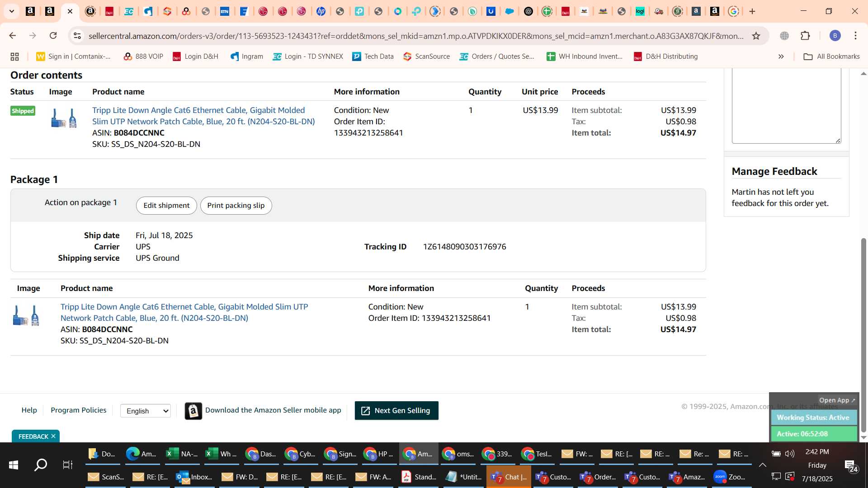Open Excel NA-... taskbar item
Screen dimensions: 868x488
tap(182, 454)
